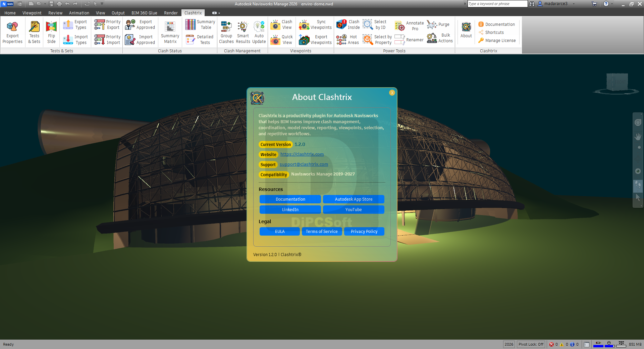Open the Terms of Service
644x349 pixels.
coord(322,232)
